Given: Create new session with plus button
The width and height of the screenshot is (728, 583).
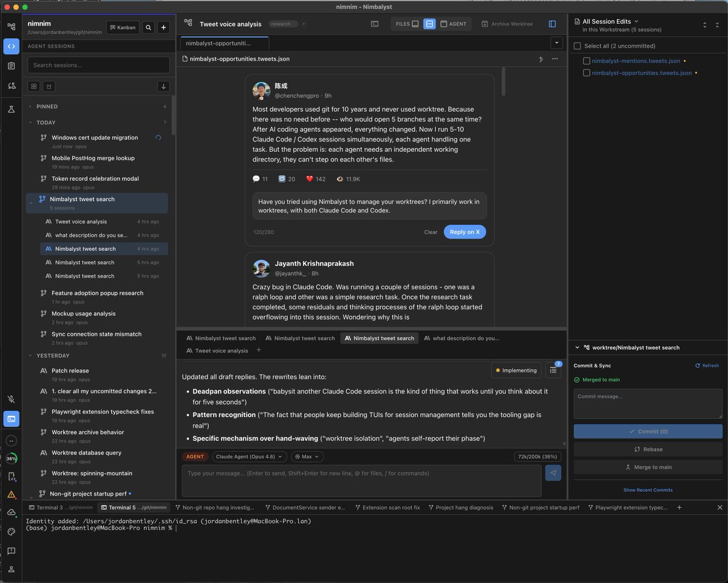Looking at the screenshot, I should point(163,27).
